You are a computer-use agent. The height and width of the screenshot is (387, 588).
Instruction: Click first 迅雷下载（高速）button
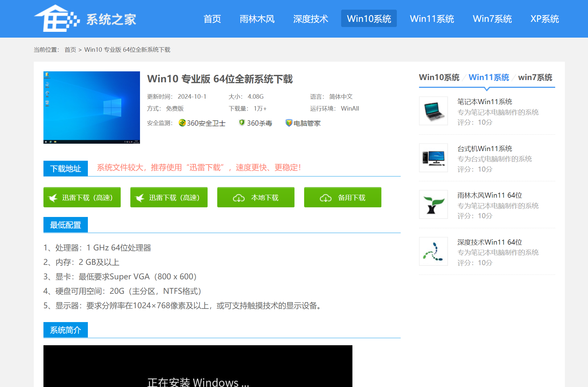click(82, 197)
